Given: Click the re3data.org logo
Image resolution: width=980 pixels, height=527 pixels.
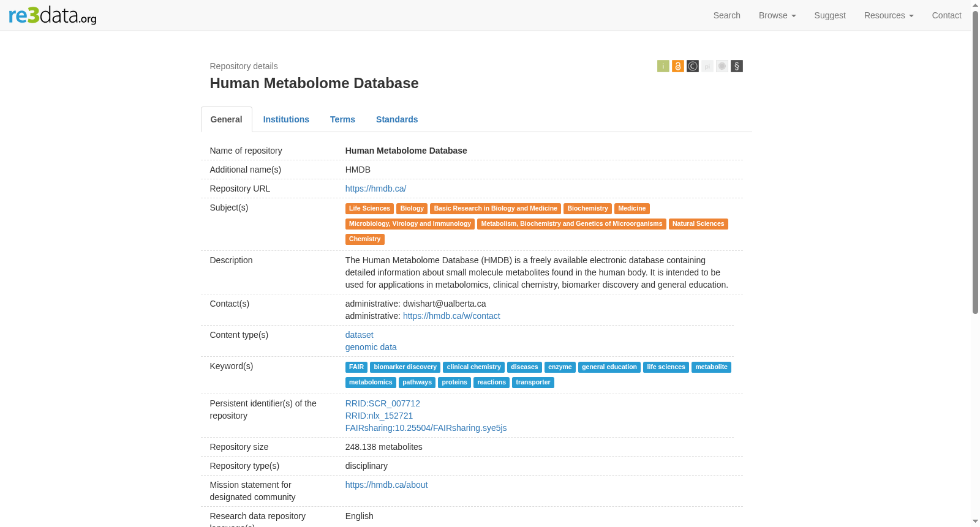Looking at the screenshot, I should (53, 15).
